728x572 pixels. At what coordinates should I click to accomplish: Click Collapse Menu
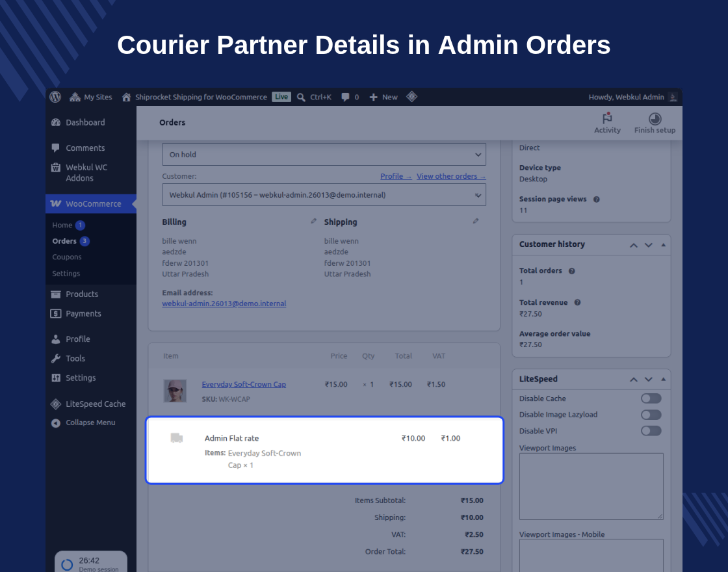pos(90,422)
